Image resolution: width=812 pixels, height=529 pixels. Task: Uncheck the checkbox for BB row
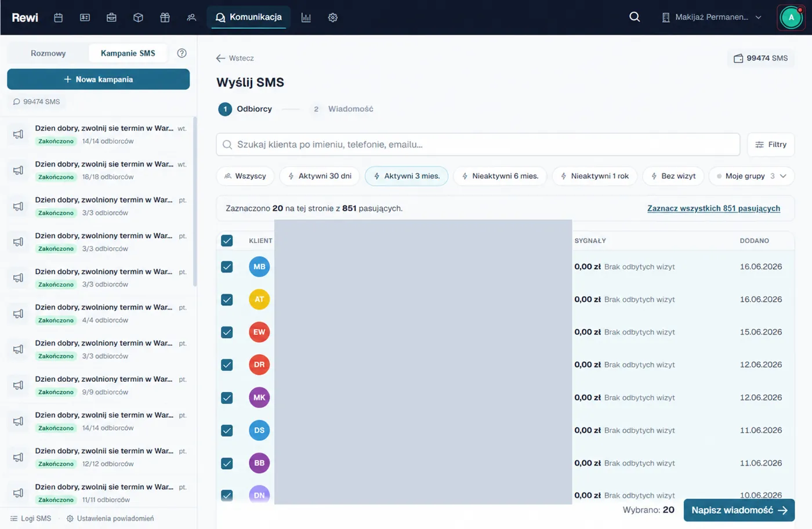coord(227,463)
